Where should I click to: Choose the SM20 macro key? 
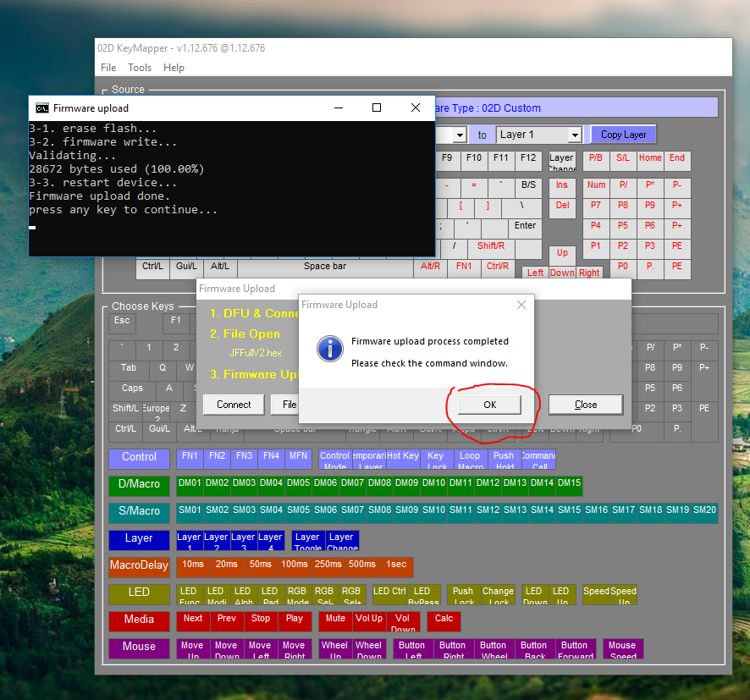click(x=704, y=512)
